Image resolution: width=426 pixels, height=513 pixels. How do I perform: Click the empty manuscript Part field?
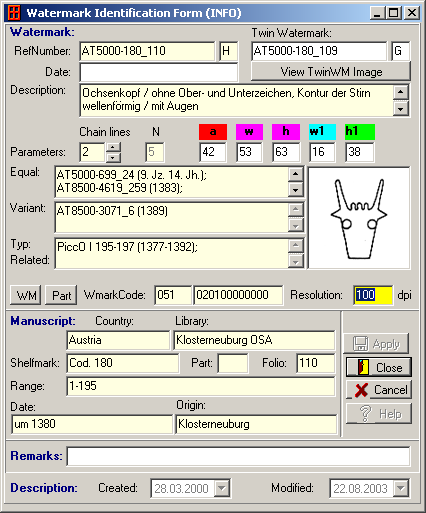pos(233,363)
